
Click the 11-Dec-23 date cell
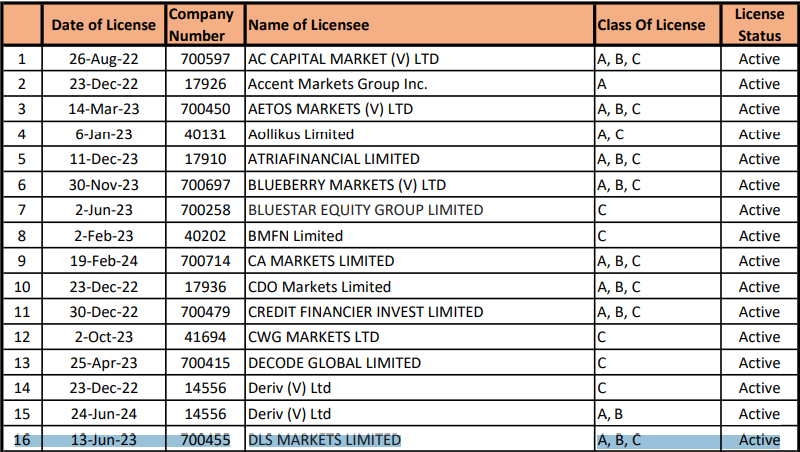point(104,159)
